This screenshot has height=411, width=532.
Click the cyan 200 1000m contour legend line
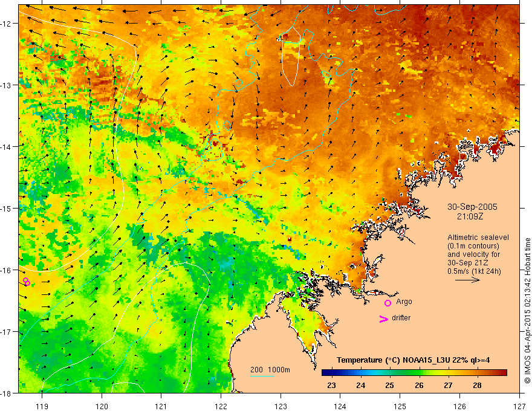pos(262,376)
